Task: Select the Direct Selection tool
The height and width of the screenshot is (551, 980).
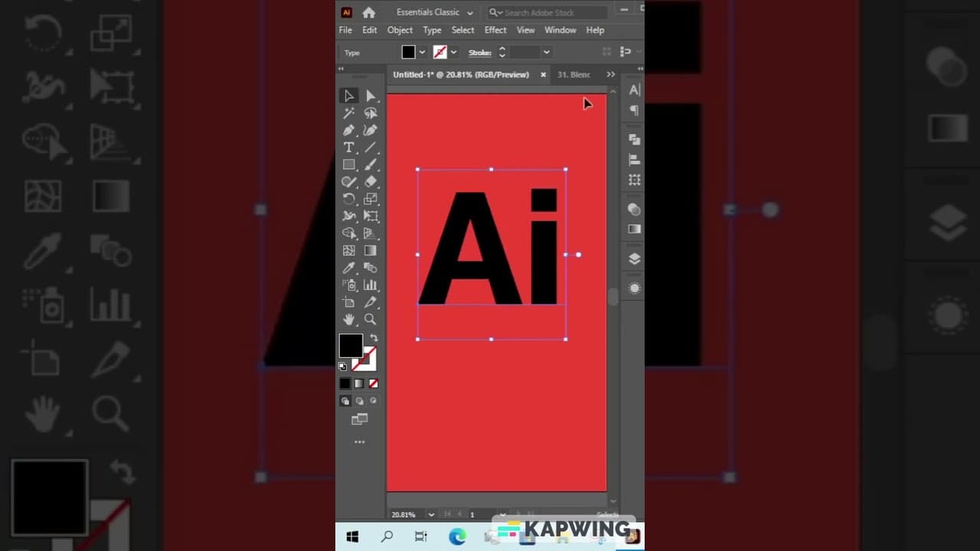Action: (371, 96)
